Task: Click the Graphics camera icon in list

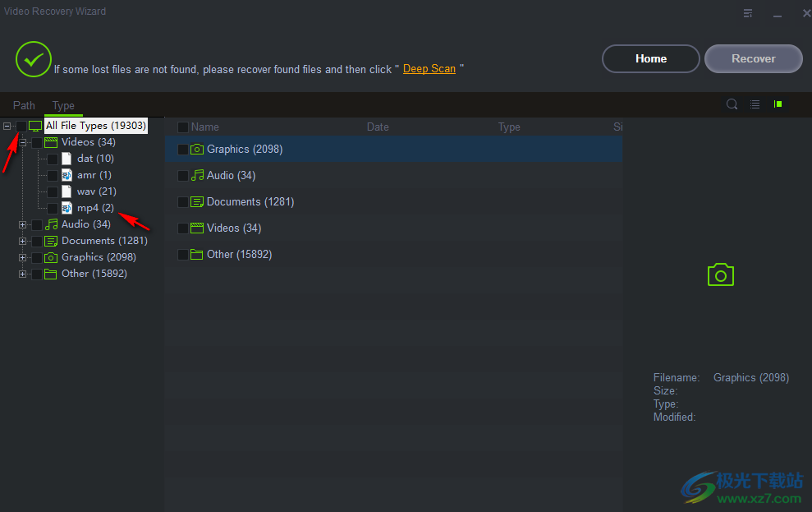Action: point(197,150)
